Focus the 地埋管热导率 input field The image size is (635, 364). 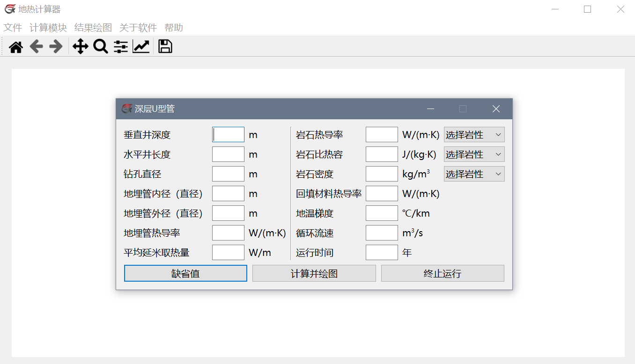pos(228,233)
